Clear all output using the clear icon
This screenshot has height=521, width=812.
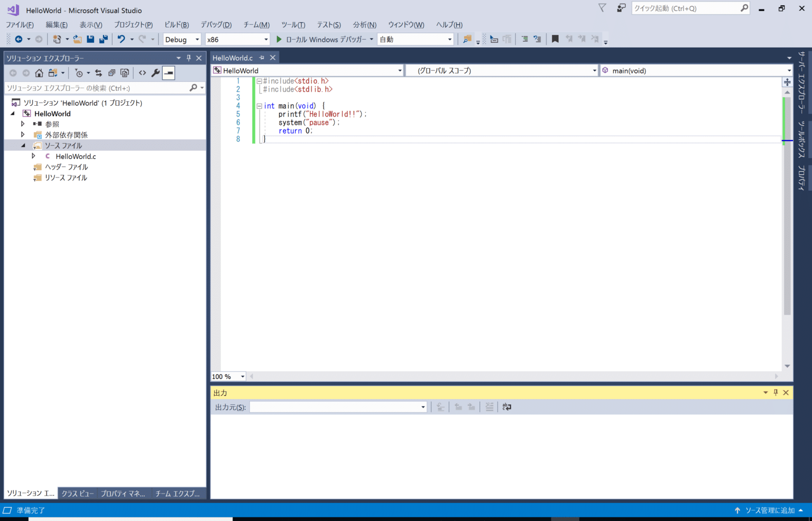point(489,406)
